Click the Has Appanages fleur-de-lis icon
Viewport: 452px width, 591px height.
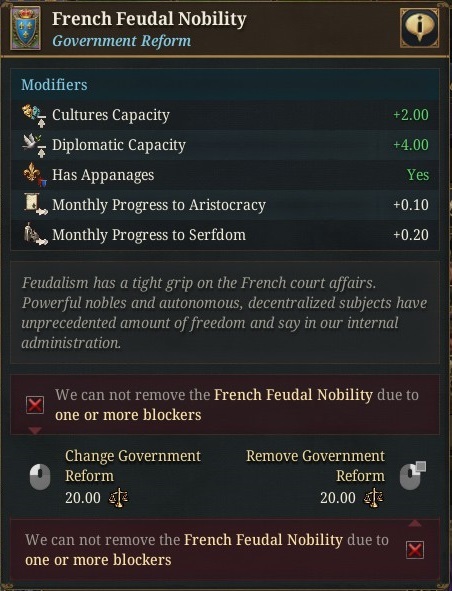pos(35,175)
